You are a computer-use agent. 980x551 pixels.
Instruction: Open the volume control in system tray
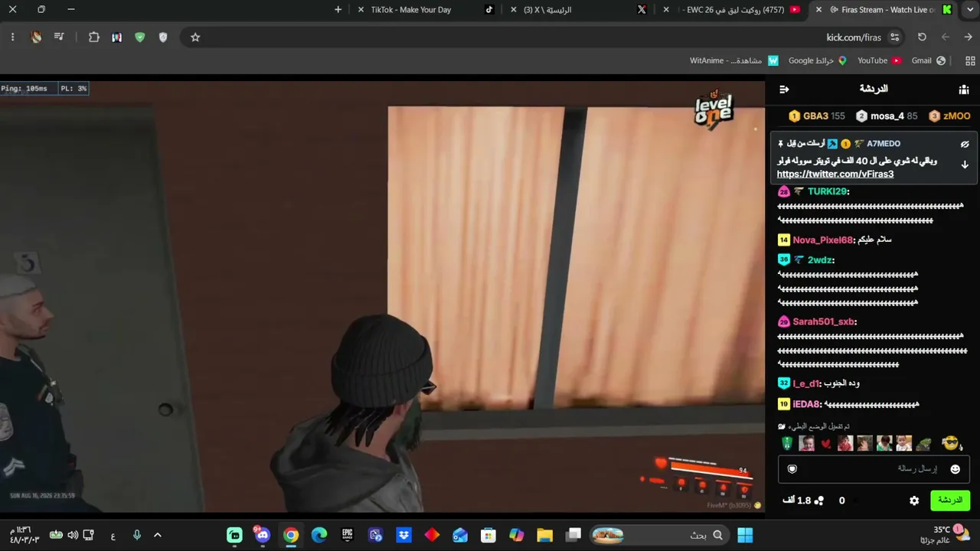(72, 535)
